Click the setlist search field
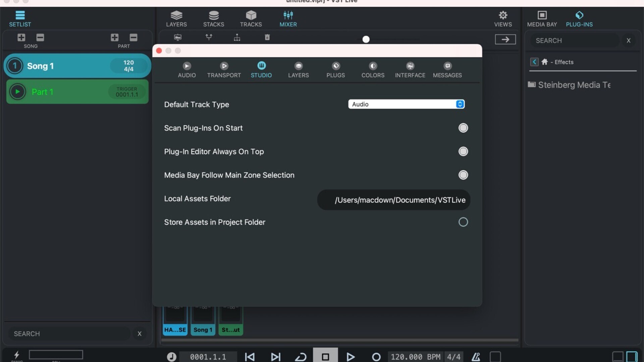This screenshot has height=362, width=644. click(69, 334)
